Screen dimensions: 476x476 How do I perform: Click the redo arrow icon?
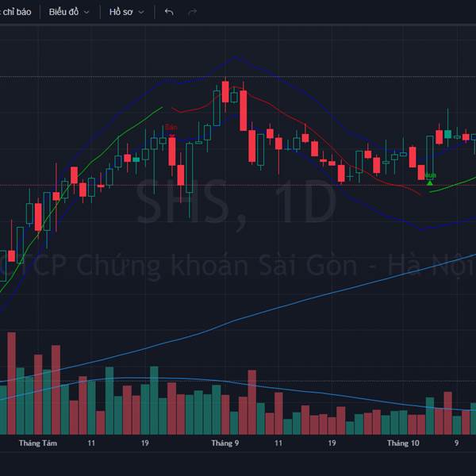(193, 12)
